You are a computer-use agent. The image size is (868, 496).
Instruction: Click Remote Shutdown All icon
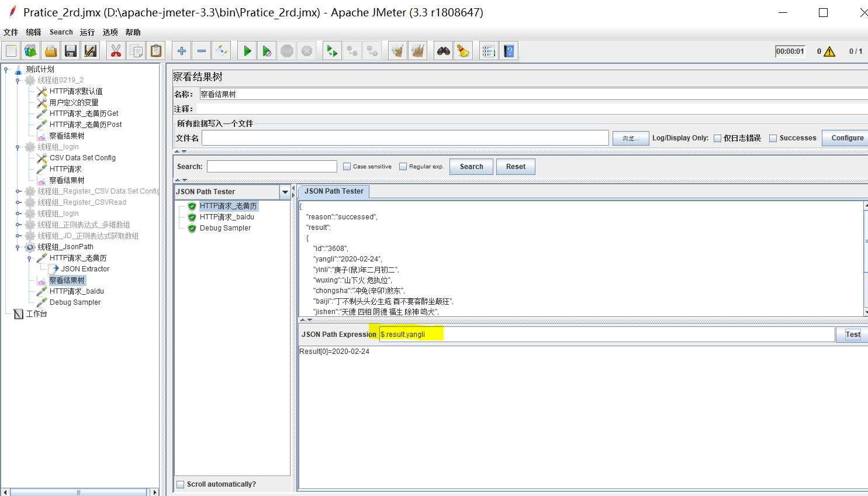[372, 51]
